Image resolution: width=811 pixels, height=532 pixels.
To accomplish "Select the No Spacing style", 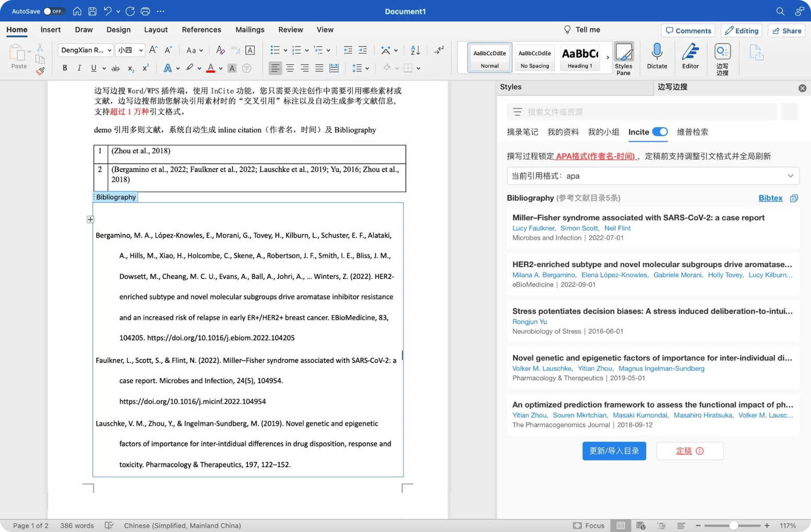I will [x=535, y=57].
